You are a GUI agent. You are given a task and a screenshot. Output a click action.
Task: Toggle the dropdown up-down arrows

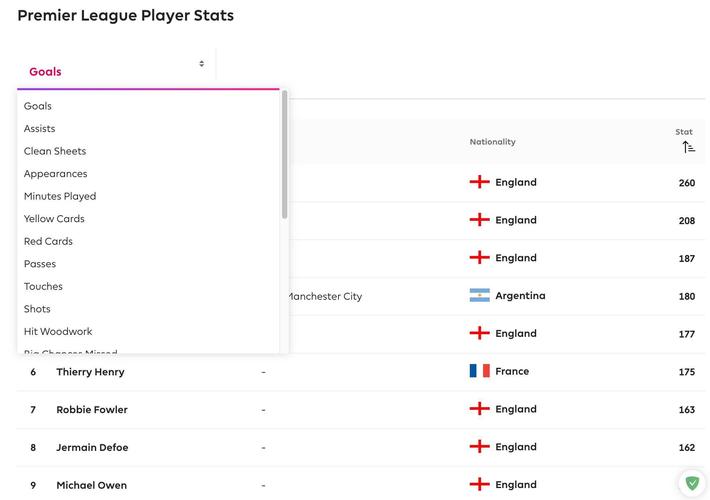pyautogui.click(x=201, y=64)
